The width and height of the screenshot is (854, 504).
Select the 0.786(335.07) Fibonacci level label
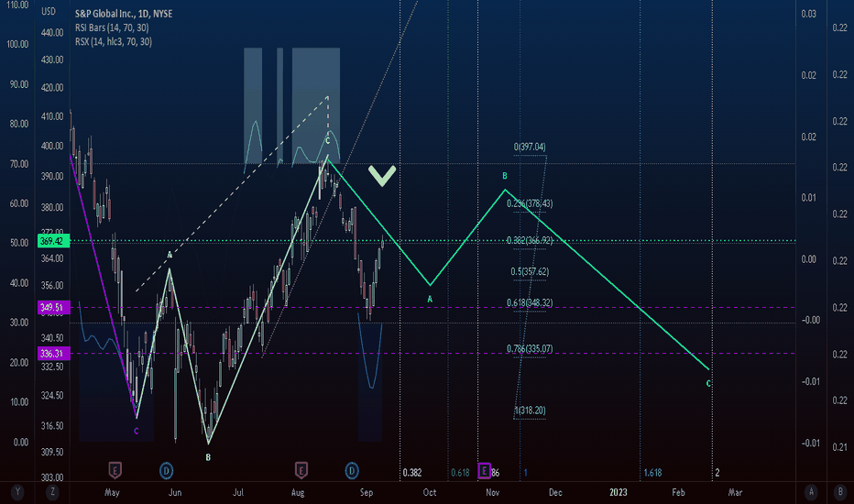point(530,349)
